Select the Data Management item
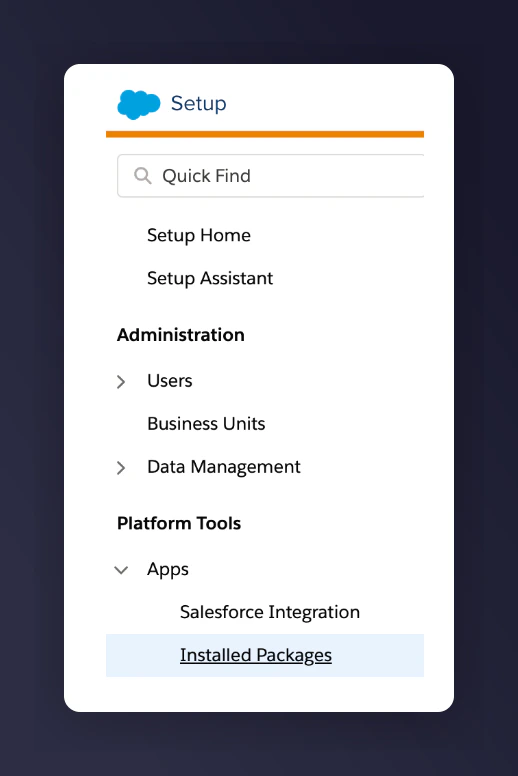518x776 pixels. coord(224,467)
